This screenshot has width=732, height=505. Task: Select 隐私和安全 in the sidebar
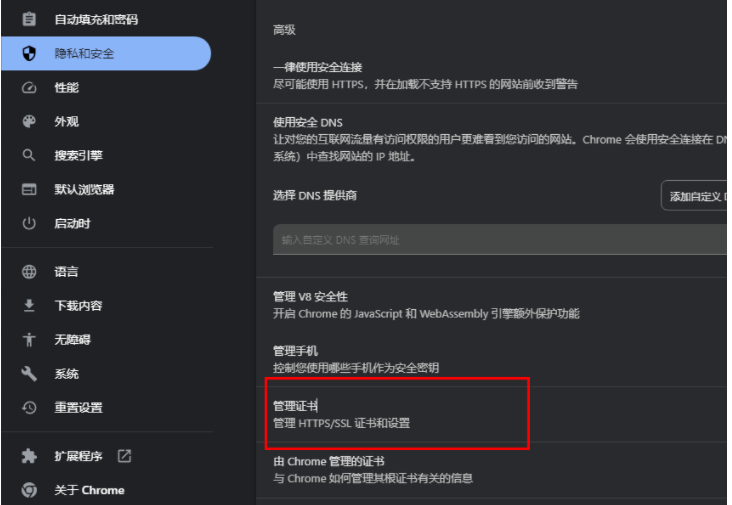tap(106, 53)
